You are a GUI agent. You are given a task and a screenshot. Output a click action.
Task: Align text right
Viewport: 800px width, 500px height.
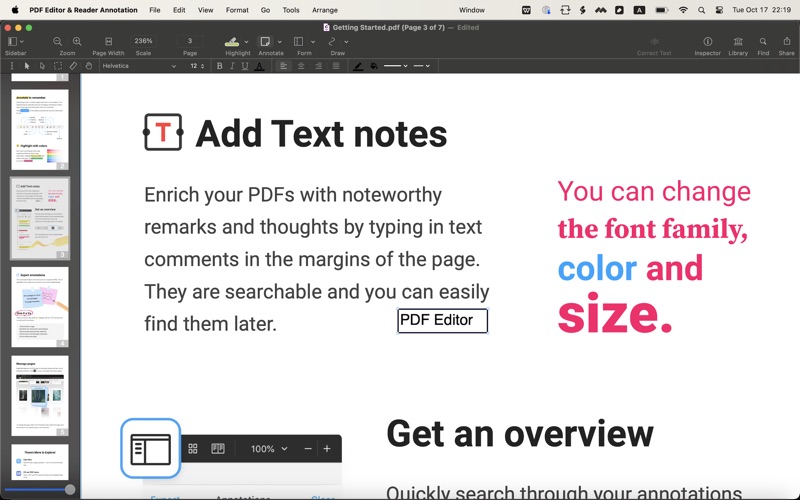[x=318, y=66]
